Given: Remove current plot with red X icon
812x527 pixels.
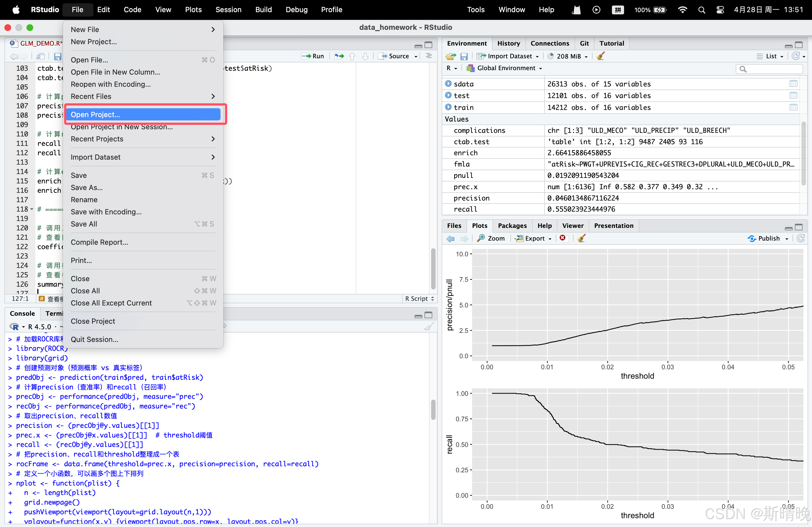Looking at the screenshot, I should [x=563, y=238].
